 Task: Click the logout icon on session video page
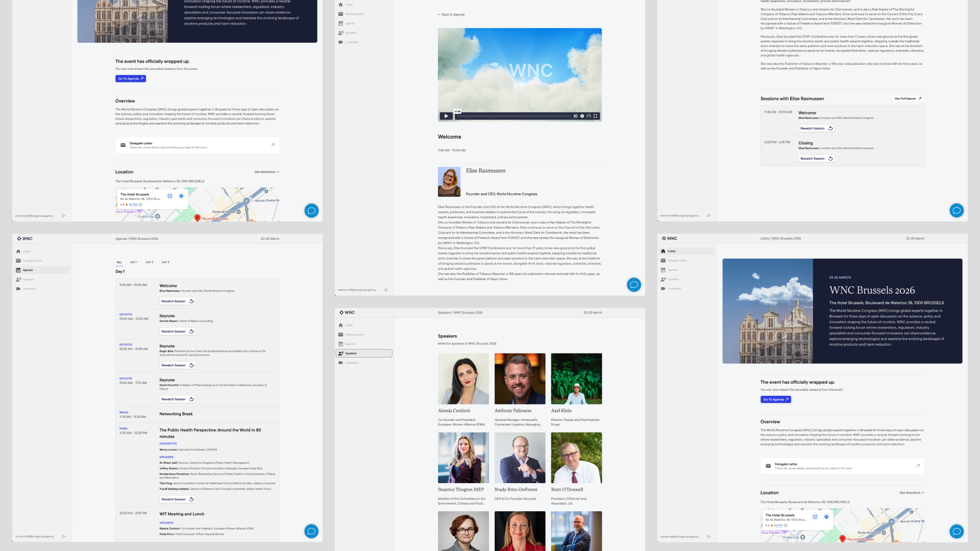point(386,290)
